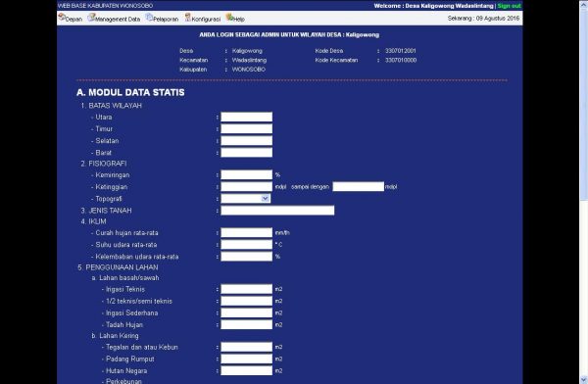
Task: Click the 'a. Lahan basah/sawah' subsection label
Action: [x=125, y=278]
